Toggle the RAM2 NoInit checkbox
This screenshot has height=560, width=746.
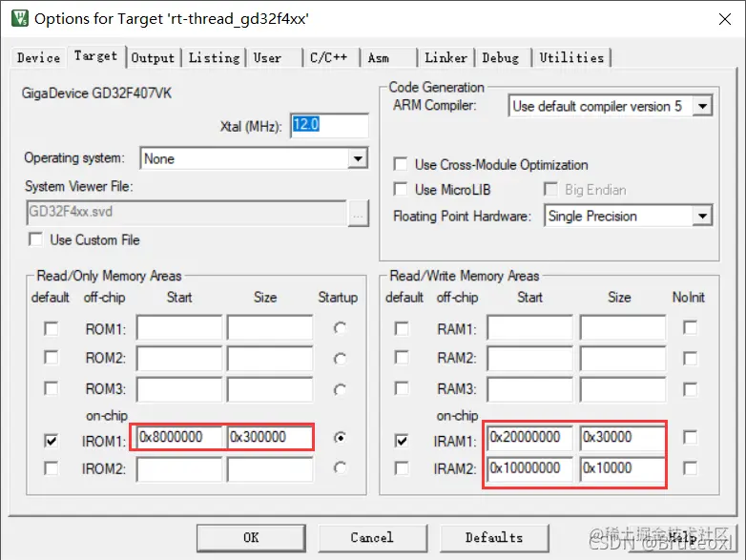(x=690, y=359)
